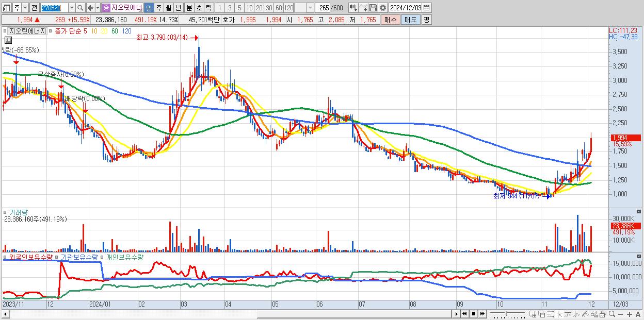The height and width of the screenshot is (320, 644).
Task: Click the window-with-grid icon right of zoom slider
Action: point(533,314)
